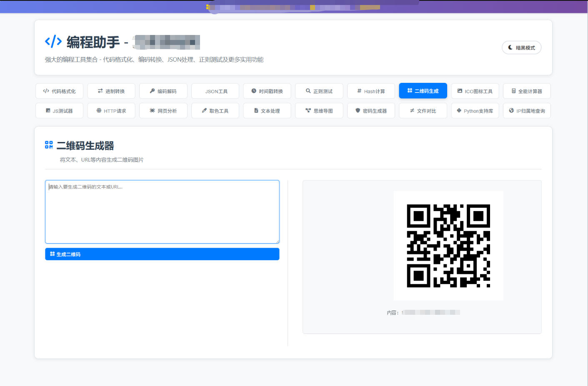Click the 编程助手 page title

[x=93, y=42]
